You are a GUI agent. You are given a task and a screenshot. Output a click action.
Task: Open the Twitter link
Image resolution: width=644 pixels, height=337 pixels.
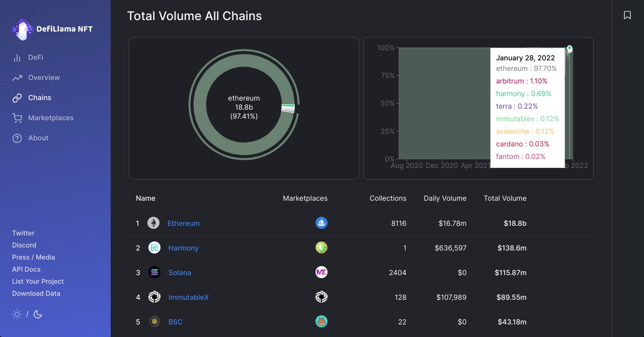[23, 233]
